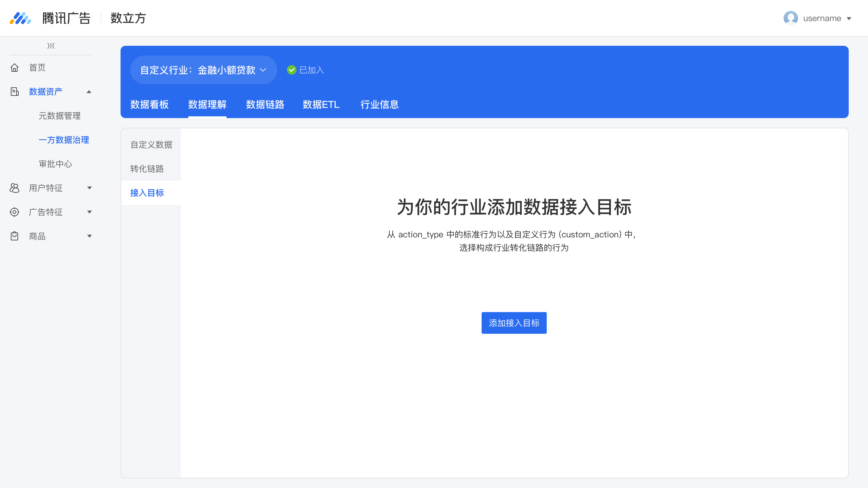The width and height of the screenshot is (868, 488).
Task: Open the 自定义行业 金融小额贷款 dropdown
Action: pos(203,70)
